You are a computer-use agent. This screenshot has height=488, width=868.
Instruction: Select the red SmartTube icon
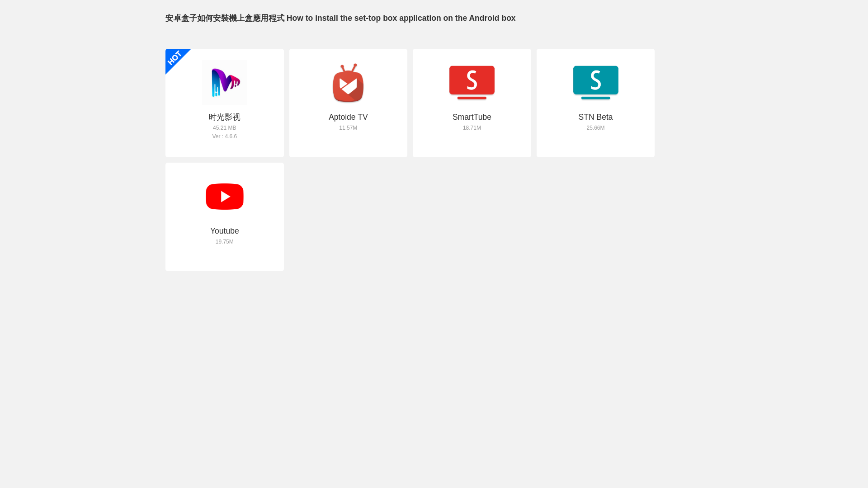click(472, 83)
